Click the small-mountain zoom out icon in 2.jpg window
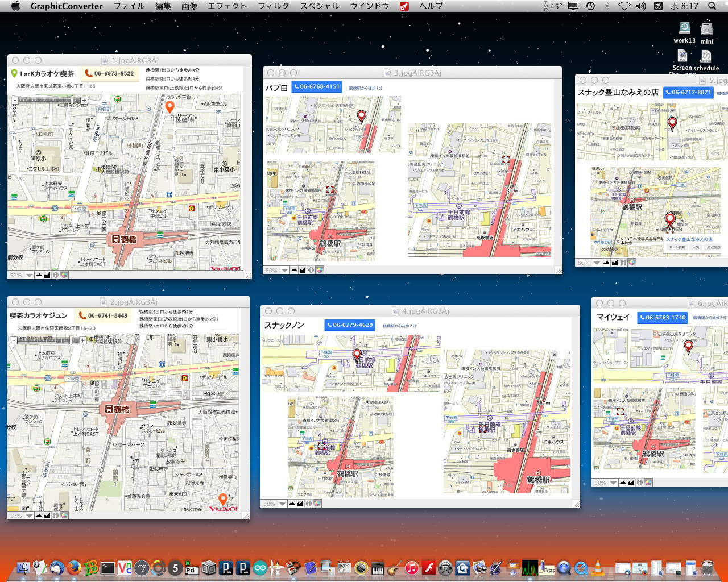 coord(39,516)
